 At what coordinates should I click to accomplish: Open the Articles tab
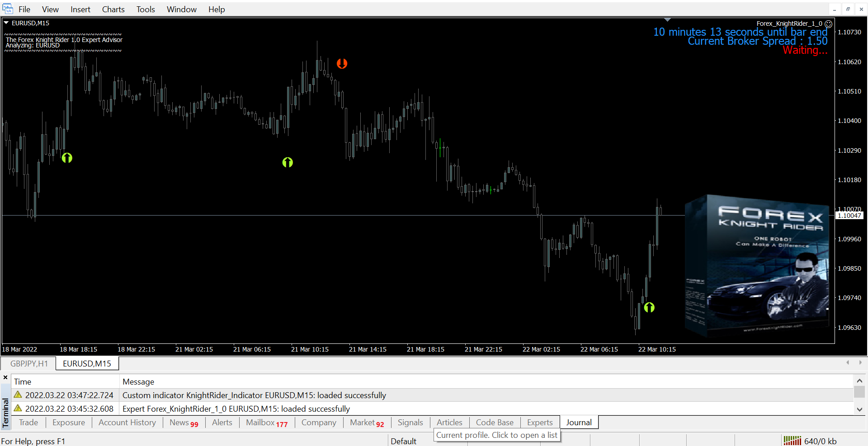point(449,423)
